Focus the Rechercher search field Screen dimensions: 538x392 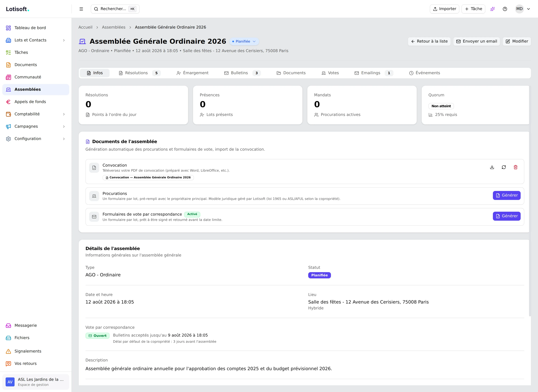[x=115, y=9]
